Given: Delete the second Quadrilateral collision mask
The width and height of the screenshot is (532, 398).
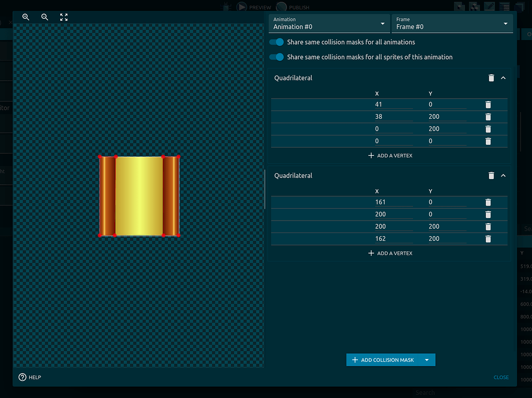Looking at the screenshot, I should [491, 175].
